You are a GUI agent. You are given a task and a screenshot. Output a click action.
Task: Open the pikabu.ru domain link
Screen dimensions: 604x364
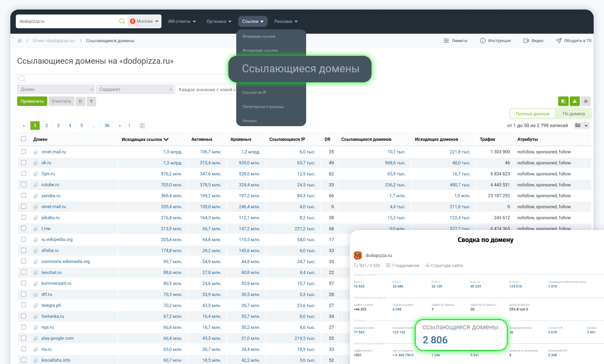pos(50,218)
